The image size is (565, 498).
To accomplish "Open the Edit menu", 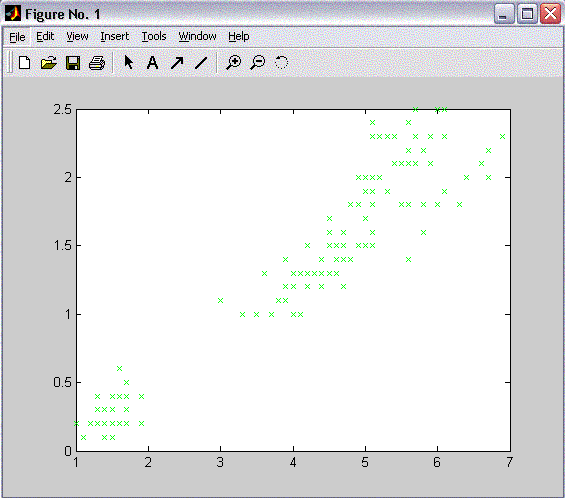I will coord(45,36).
